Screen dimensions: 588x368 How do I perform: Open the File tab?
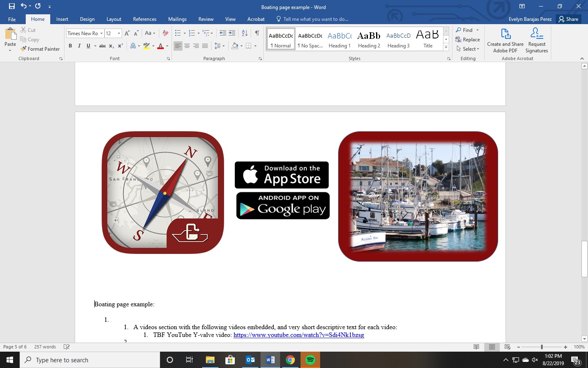[x=12, y=19]
